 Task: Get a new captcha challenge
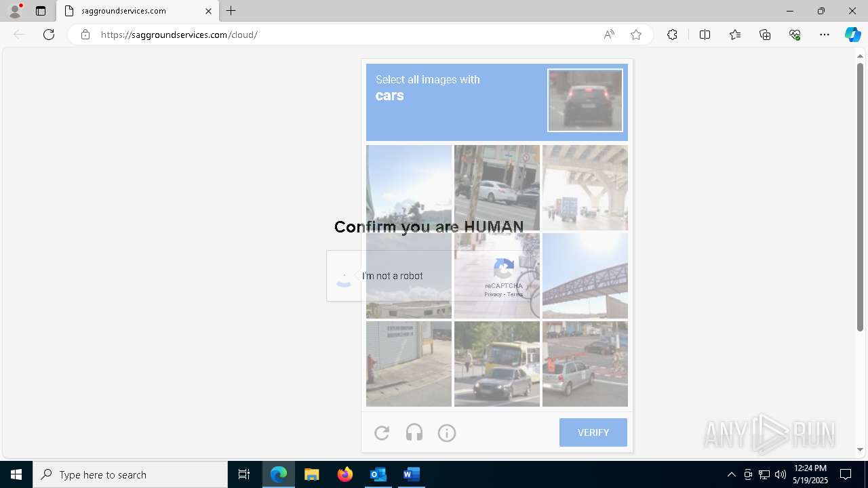382,432
